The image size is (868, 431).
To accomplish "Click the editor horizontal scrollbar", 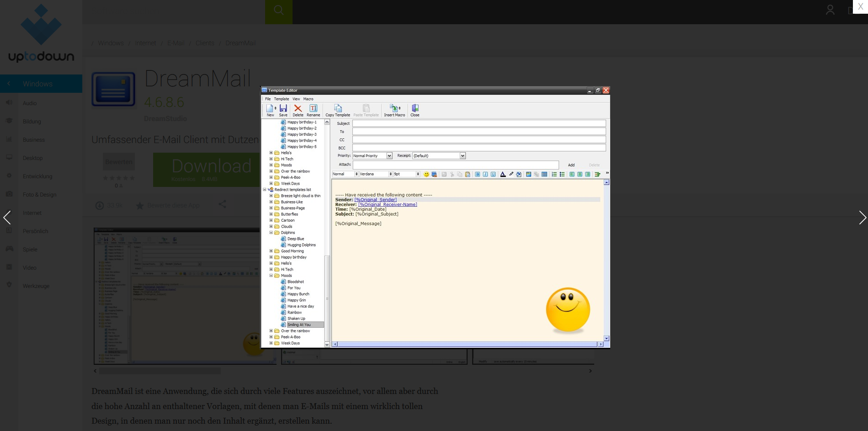I will [x=467, y=344].
